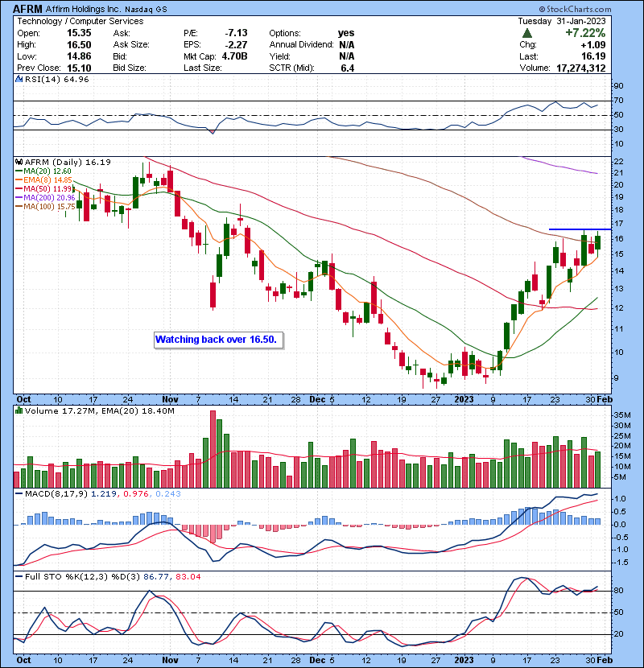
Task: Click the MACD histogram value 0.243
Action: 168,494
